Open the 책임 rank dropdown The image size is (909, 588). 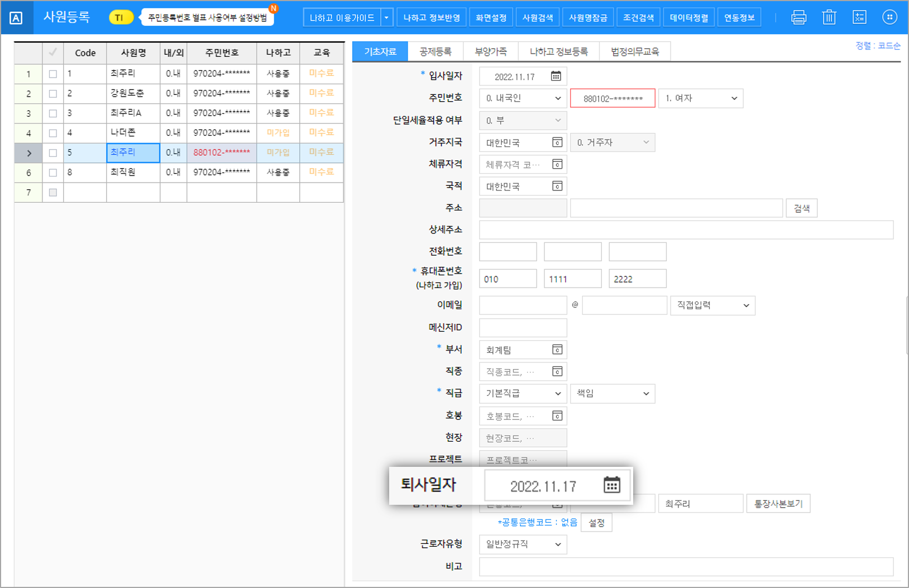(x=613, y=394)
